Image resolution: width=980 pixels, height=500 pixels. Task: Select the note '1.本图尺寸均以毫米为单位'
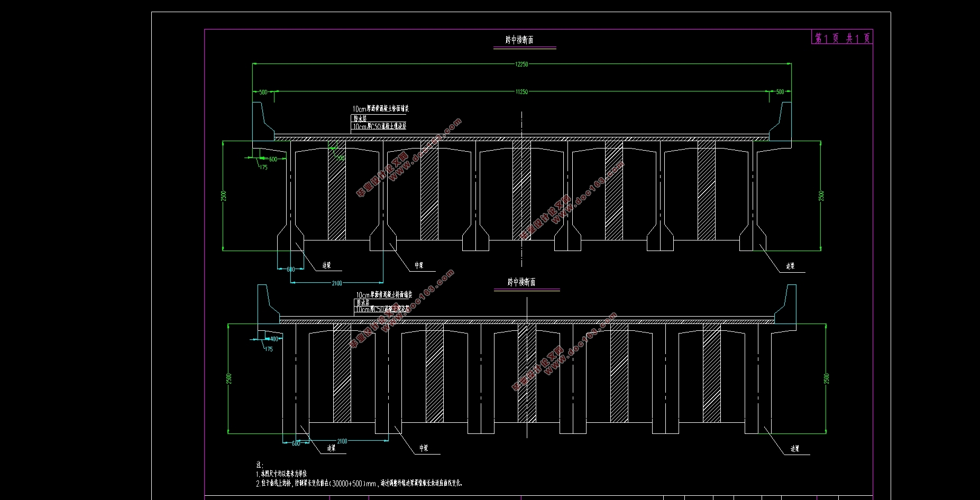tap(281, 474)
